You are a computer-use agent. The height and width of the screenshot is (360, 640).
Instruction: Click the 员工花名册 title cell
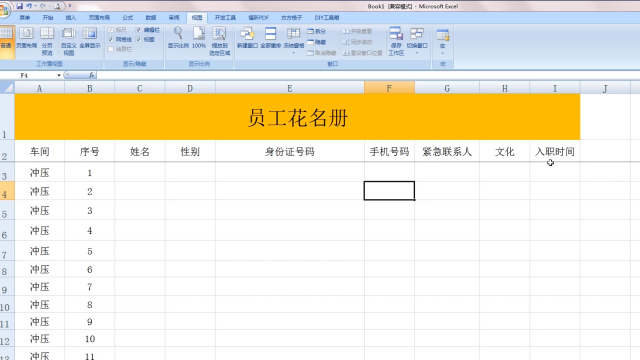click(x=297, y=117)
